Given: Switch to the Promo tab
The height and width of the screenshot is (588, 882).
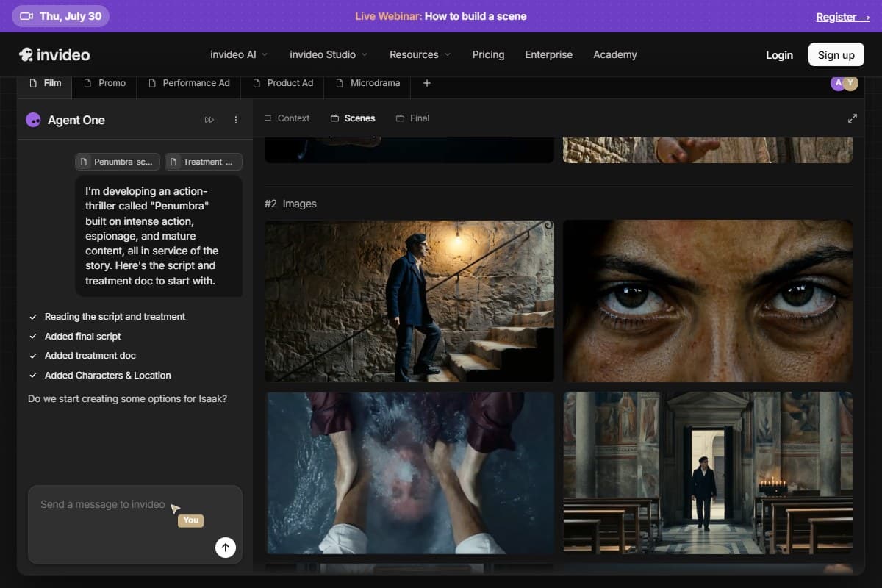Looking at the screenshot, I should pyautogui.click(x=105, y=83).
